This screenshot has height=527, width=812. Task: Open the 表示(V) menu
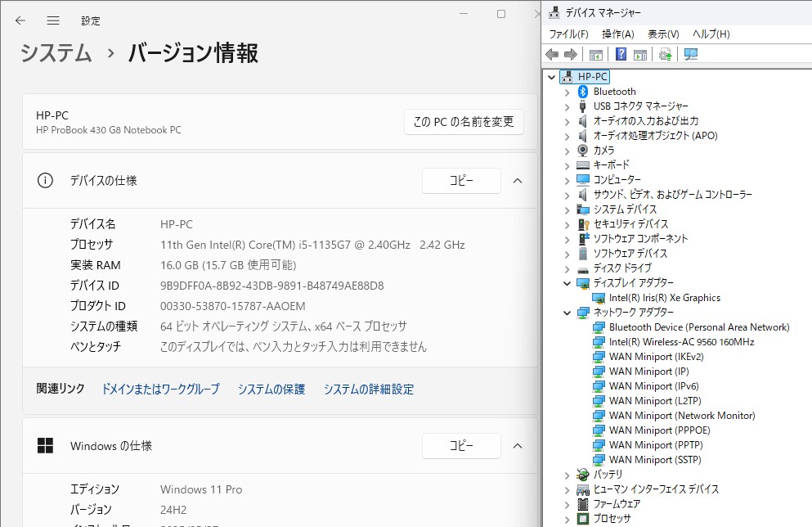point(663,34)
